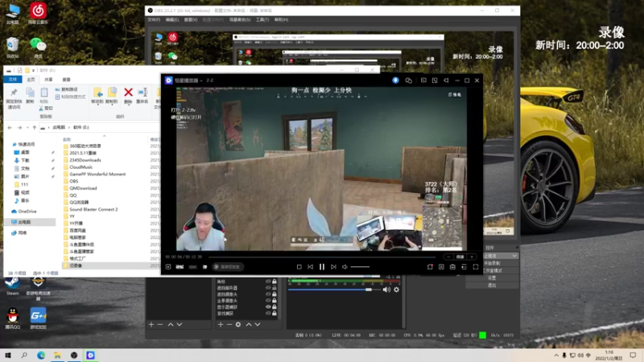The height and width of the screenshot is (362, 644).
Task: Increase playback speed with plus button
Action: point(472,257)
